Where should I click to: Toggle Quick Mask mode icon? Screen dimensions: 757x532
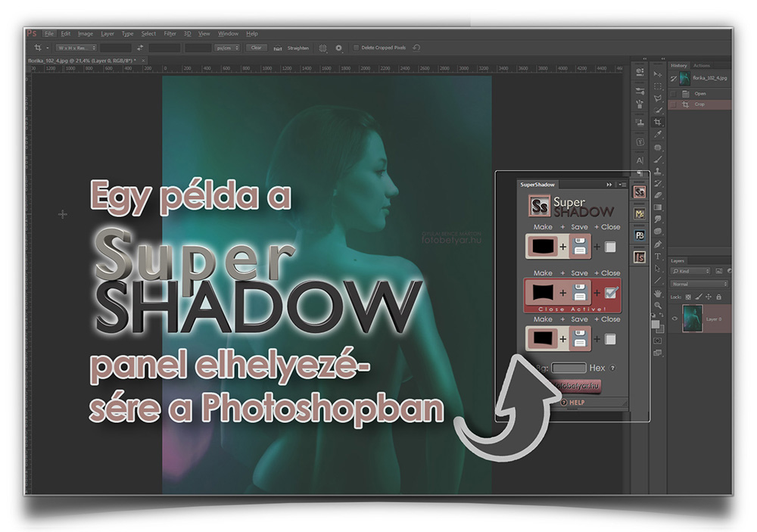[x=658, y=341]
